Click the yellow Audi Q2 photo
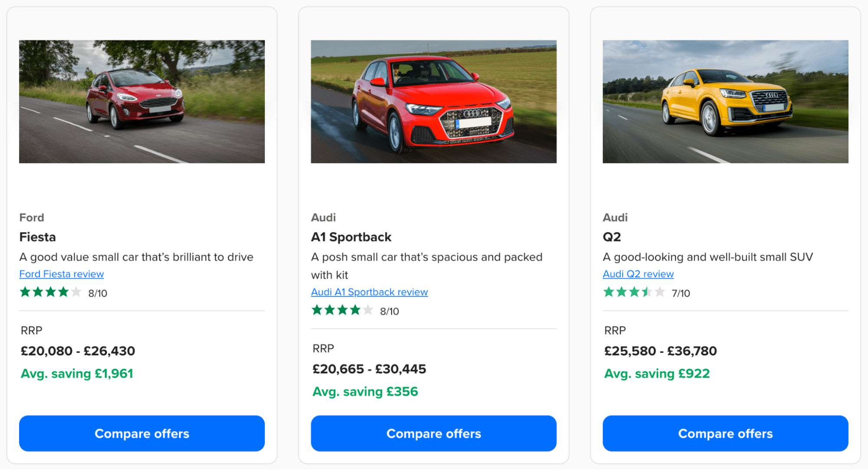The height and width of the screenshot is (470, 868). 725,101
